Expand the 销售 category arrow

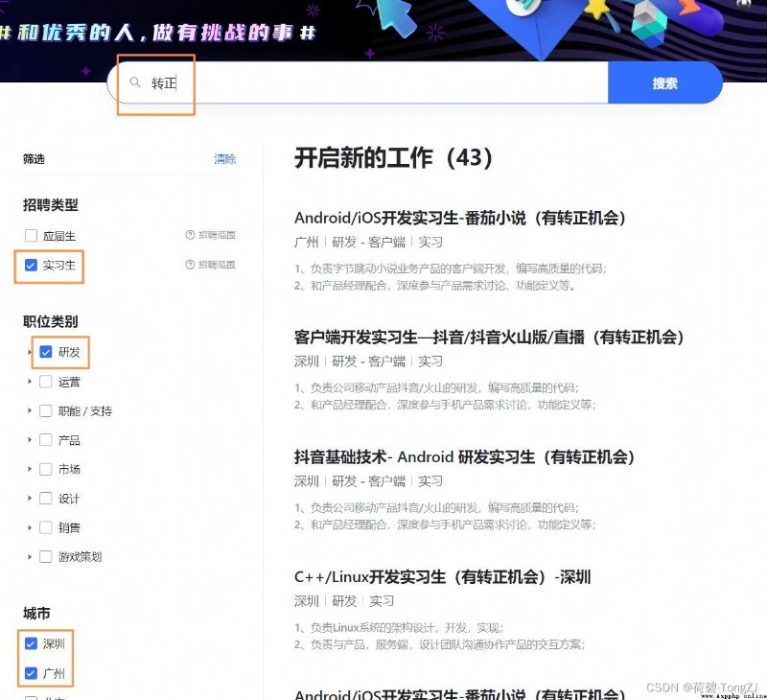30,527
